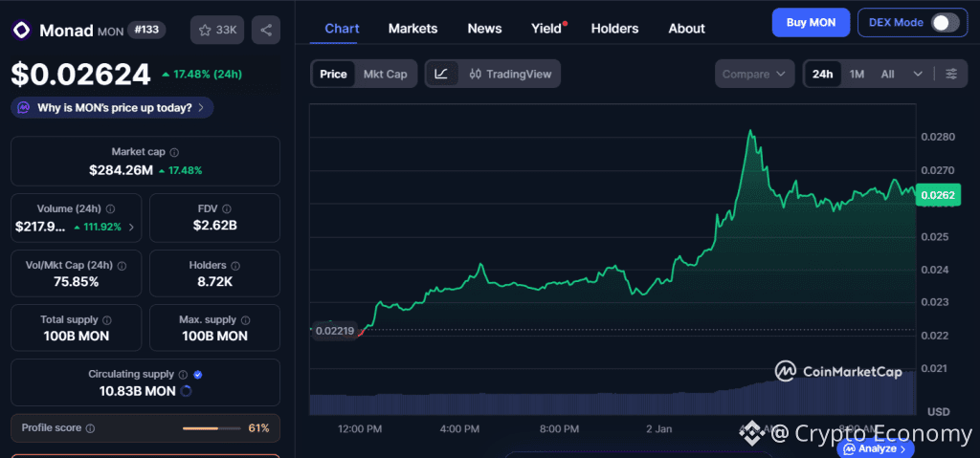The width and height of the screenshot is (980, 458).
Task: Click the 75.85% Vol/Mkt Cap value
Action: pos(76,282)
